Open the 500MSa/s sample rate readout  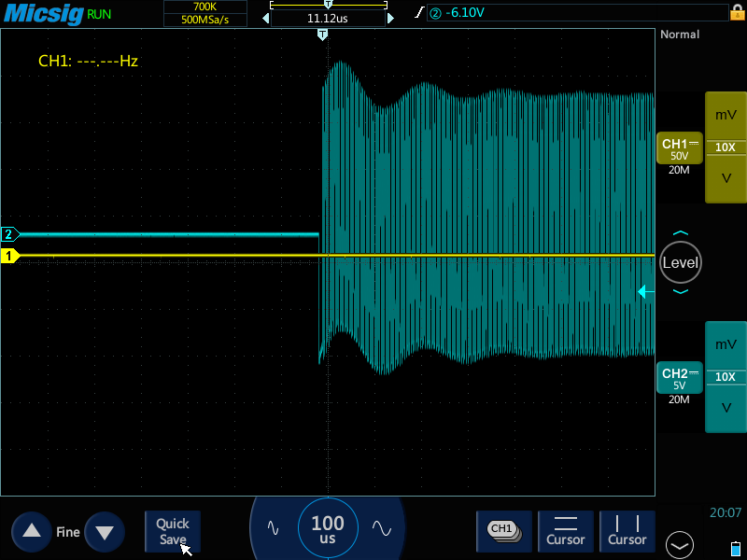pyautogui.click(x=204, y=20)
